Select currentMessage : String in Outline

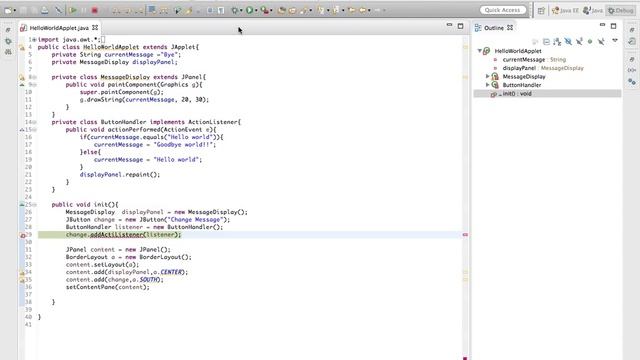click(534, 60)
